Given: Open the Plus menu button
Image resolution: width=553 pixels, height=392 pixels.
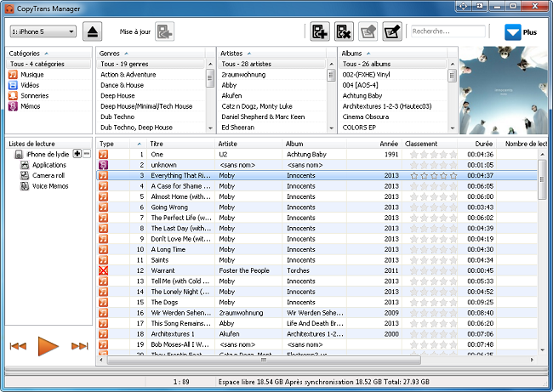Looking at the screenshot, I should click(521, 32).
